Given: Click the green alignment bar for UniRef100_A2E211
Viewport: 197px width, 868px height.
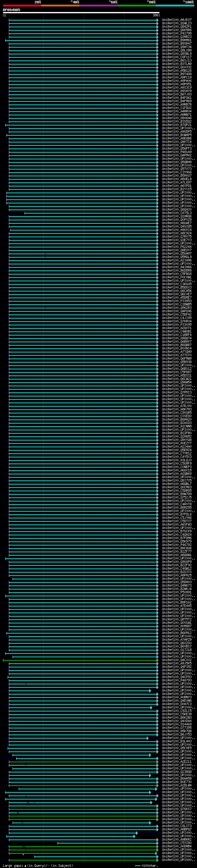Looking at the screenshot, I should (83, 761).
